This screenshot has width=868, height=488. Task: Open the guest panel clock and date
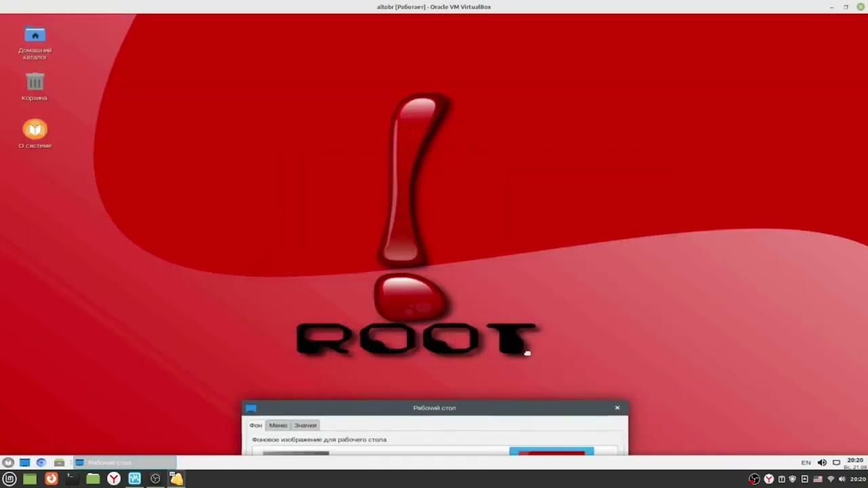point(855,464)
